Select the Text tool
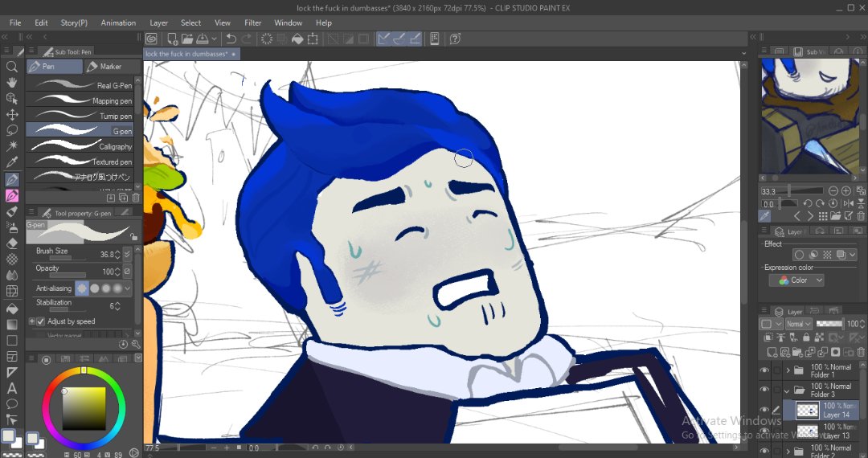This screenshot has height=458, width=868. pyautogui.click(x=11, y=388)
